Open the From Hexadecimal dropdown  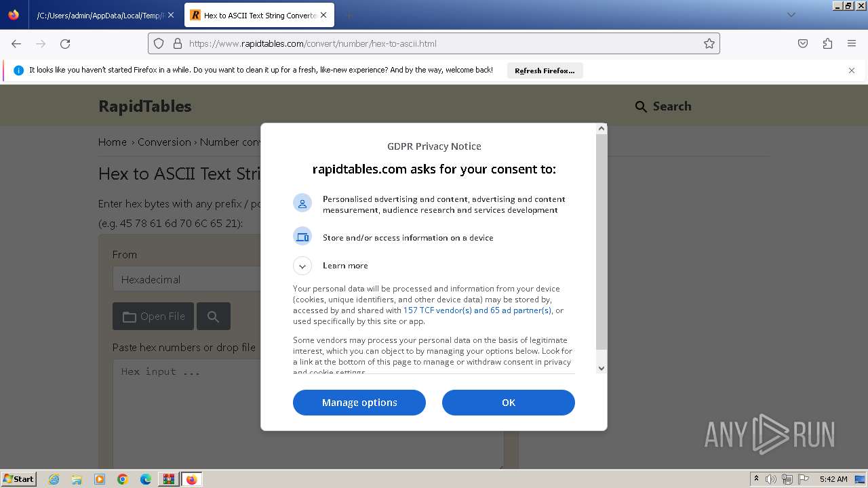186,279
